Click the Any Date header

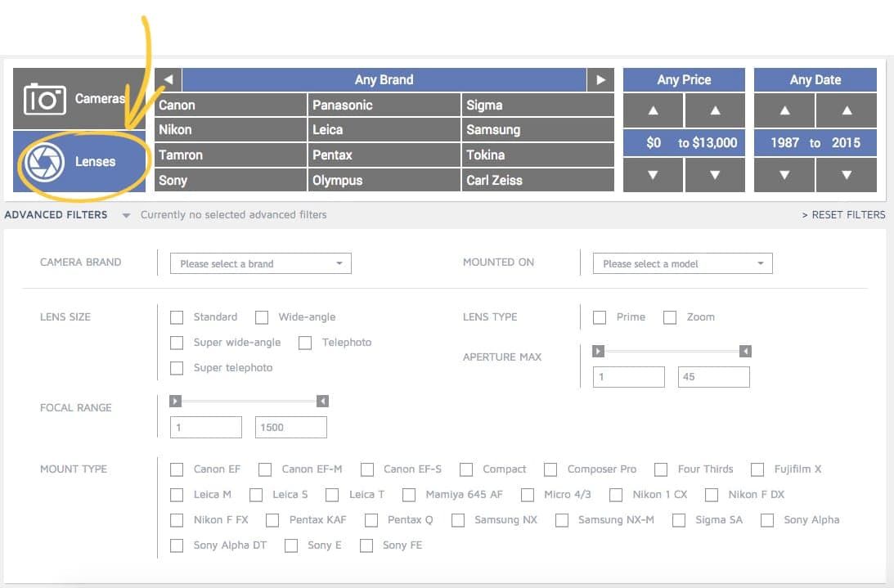(815, 80)
